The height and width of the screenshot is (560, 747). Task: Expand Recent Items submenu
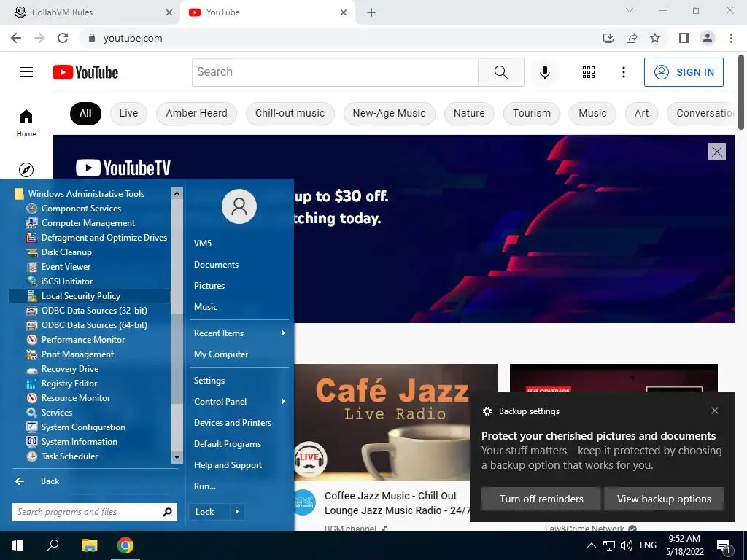point(239,332)
